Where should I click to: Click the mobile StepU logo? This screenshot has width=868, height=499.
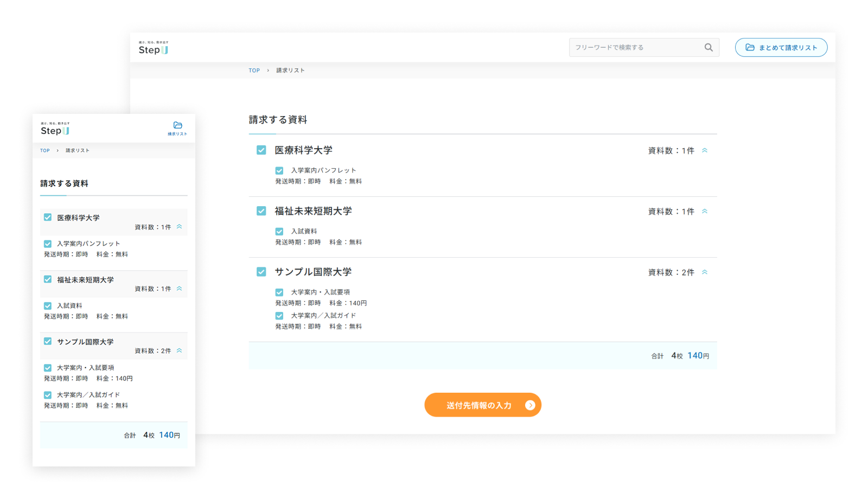point(55,129)
